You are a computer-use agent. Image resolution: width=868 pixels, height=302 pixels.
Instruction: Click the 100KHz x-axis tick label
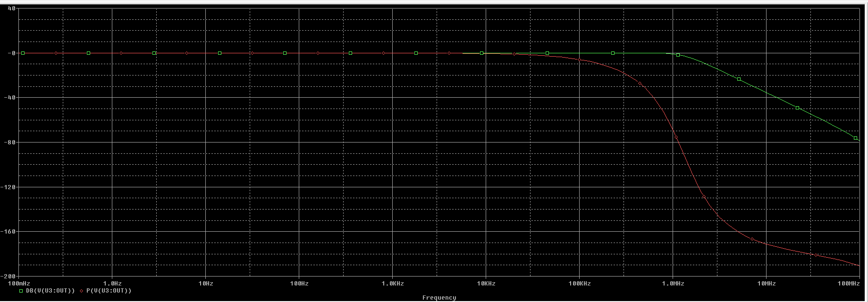pos(580,284)
